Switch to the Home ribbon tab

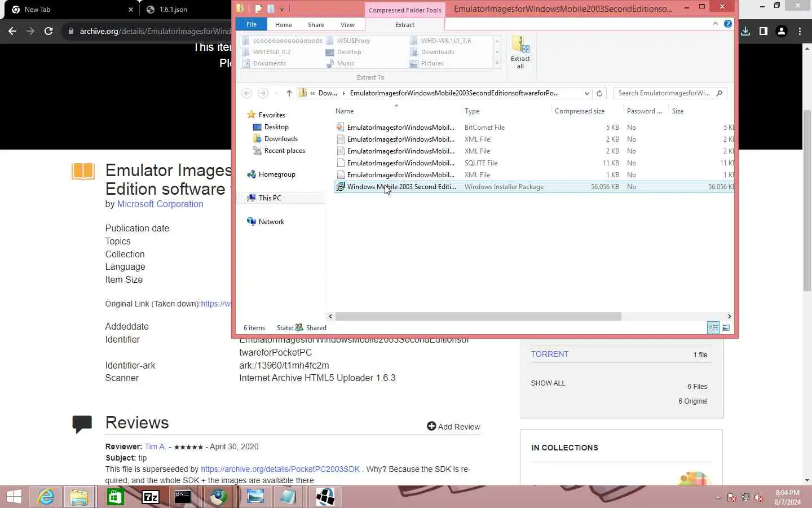[283, 25]
